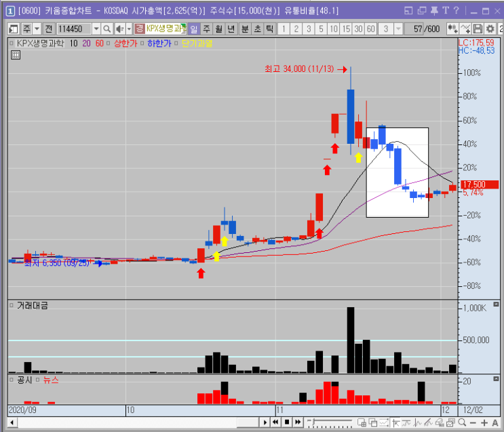Screen dimensions: 504x432
Task: Click the text annotation A icon
Action: click(x=495, y=423)
